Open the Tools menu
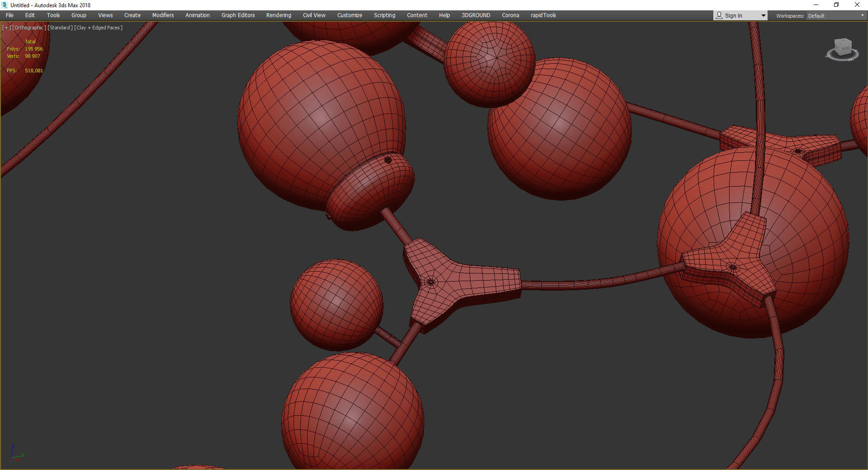868x470 pixels. pos(53,15)
